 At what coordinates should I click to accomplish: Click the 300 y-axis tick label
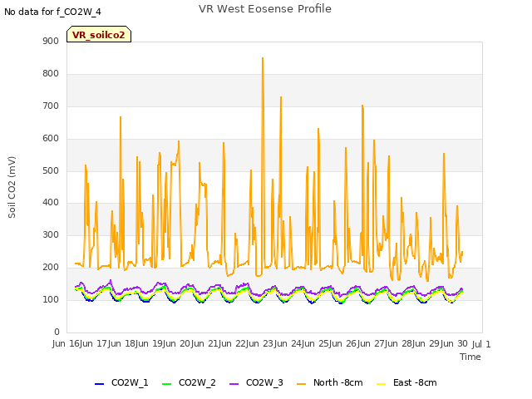coord(51,234)
